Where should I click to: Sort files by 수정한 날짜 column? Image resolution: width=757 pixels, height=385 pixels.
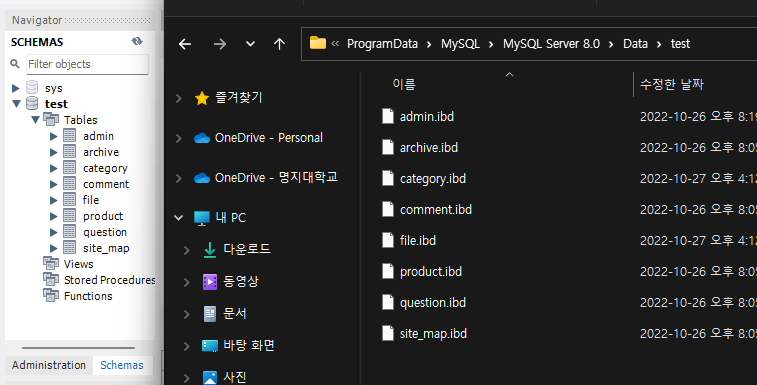(x=672, y=85)
